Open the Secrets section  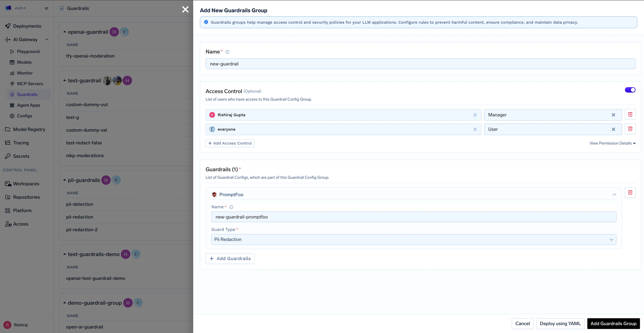[x=21, y=156]
